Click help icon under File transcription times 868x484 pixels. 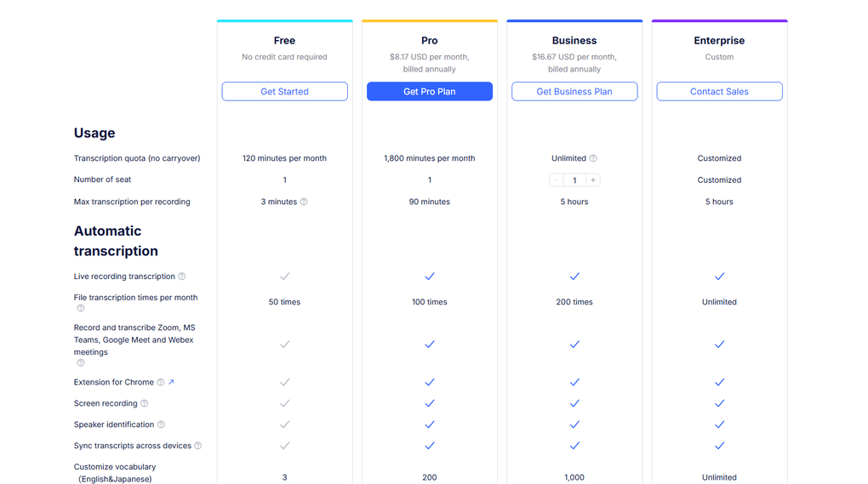tap(81, 309)
